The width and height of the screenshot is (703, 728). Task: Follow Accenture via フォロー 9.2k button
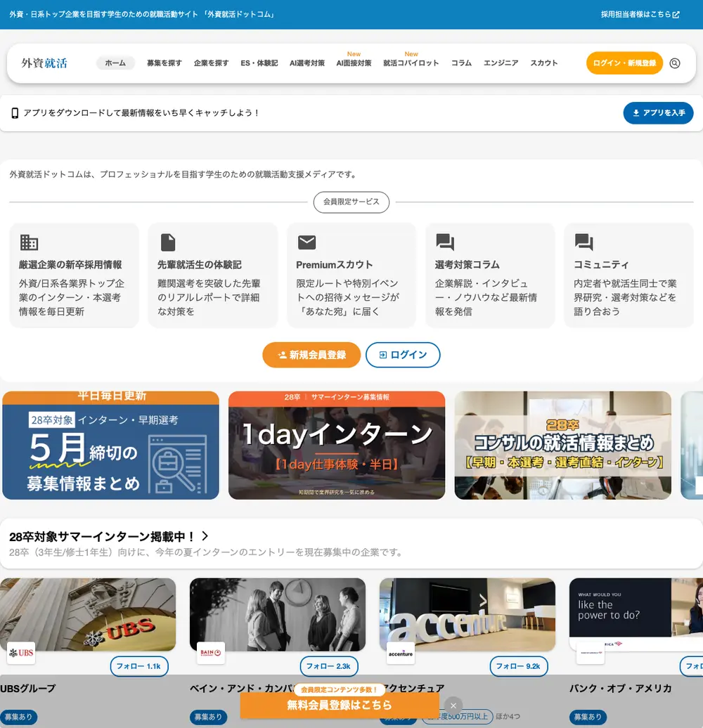(519, 666)
